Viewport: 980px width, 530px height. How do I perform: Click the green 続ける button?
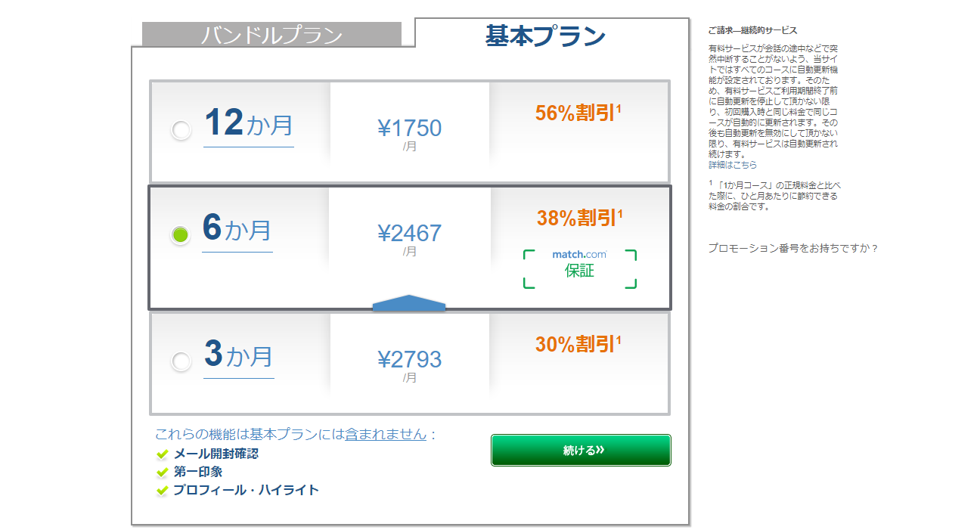[x=581, y=450]
